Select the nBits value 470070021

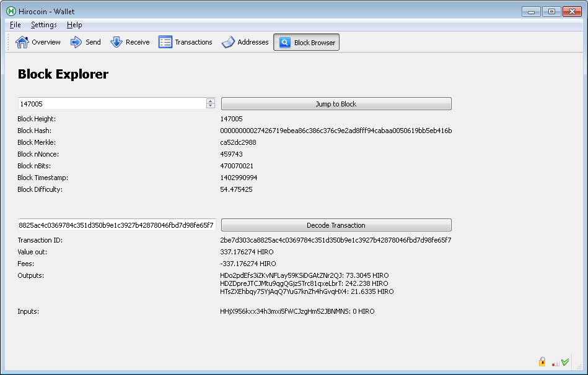[x=237, y=166]
